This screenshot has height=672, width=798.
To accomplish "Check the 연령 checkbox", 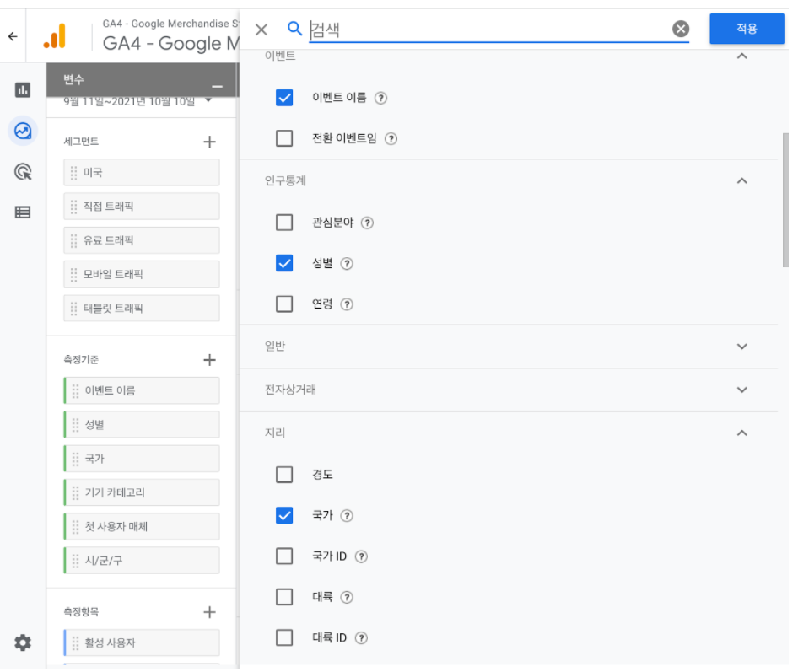I will 284,304.
